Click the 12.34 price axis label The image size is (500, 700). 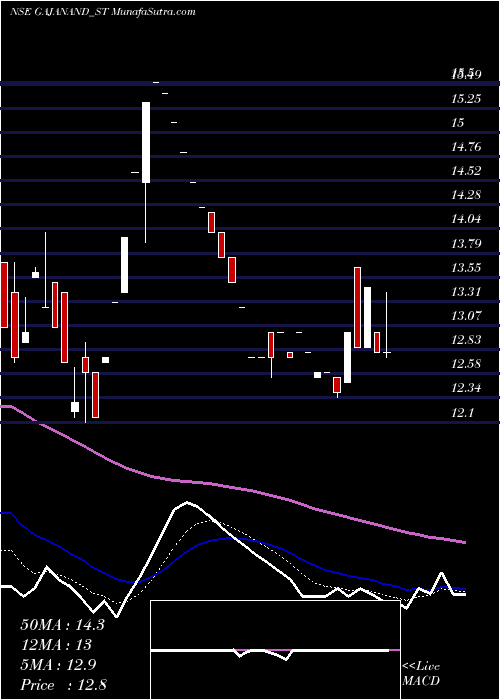click(x=466, y=388)
